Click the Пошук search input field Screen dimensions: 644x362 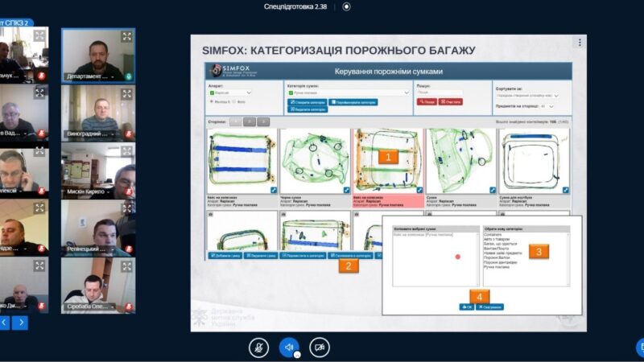click(x=440, y=93)
